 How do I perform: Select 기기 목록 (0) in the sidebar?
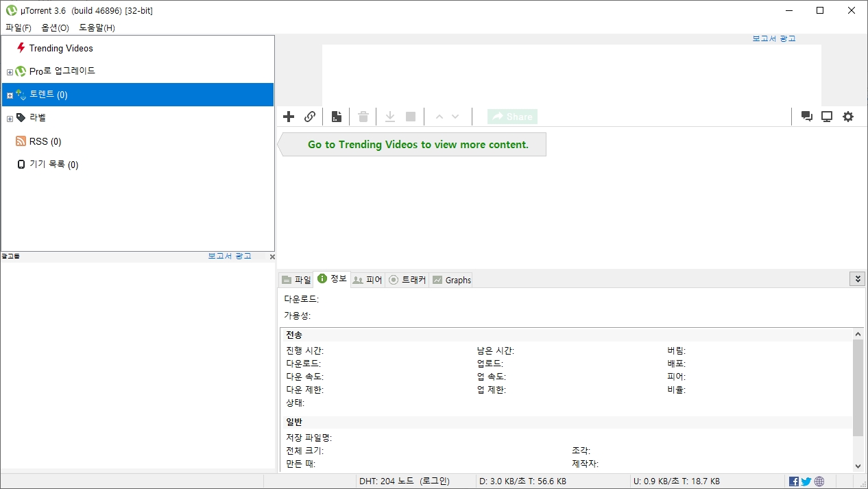tap(53, 164)
